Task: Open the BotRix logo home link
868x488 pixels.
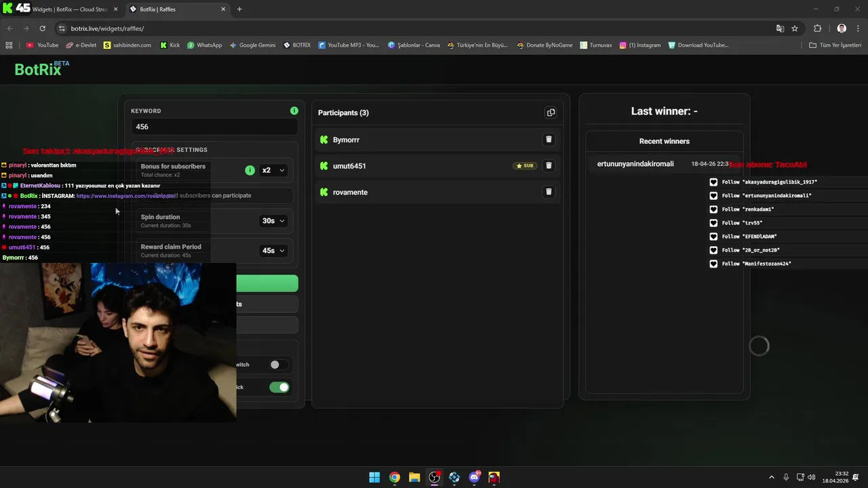Action: tap(42, 68)
